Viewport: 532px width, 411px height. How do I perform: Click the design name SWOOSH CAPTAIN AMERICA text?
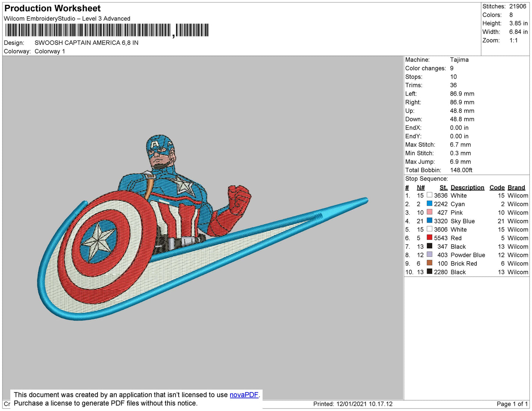click(86, 43)
